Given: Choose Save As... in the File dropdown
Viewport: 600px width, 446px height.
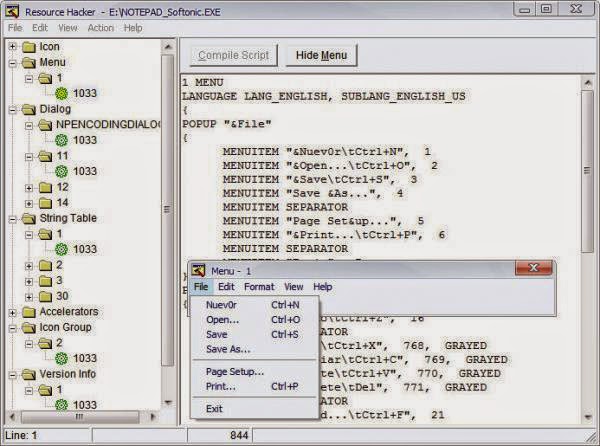Looking at the screenshot, I should coord(254,349).
